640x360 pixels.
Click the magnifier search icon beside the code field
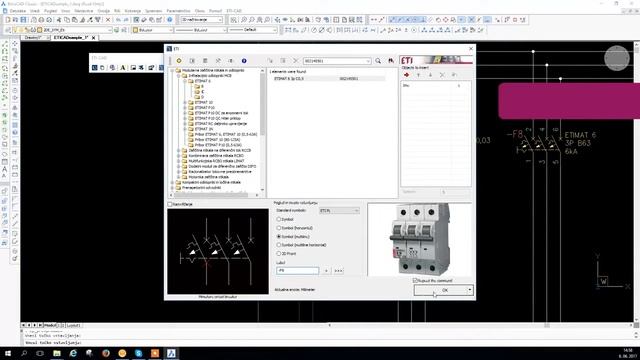click(x=378, y=61)
